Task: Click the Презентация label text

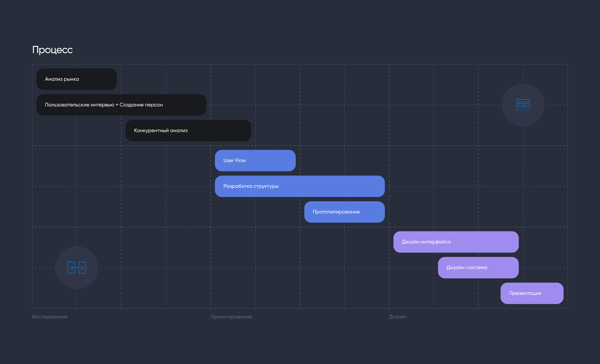Action: (x=525, y=293)
